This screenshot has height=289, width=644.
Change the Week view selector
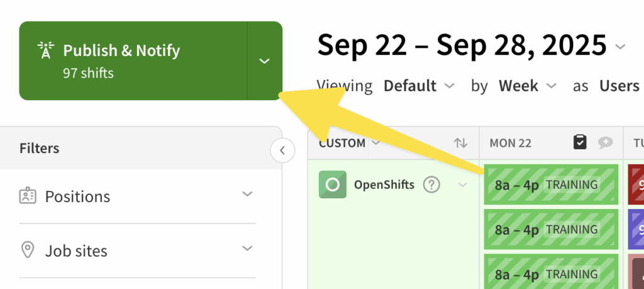pos(527,86)
